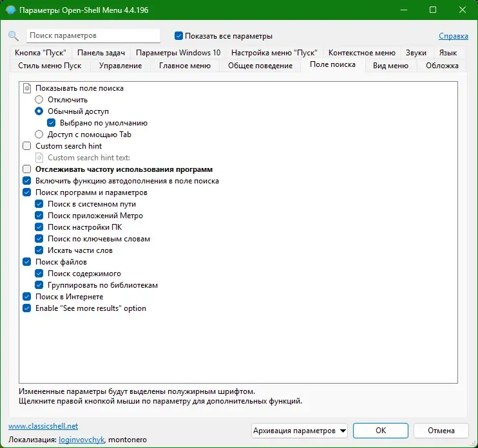Uncheck Искать части слов
This screenshot has height=448, width=478.
pyautogui.click(x=39, y=250)
